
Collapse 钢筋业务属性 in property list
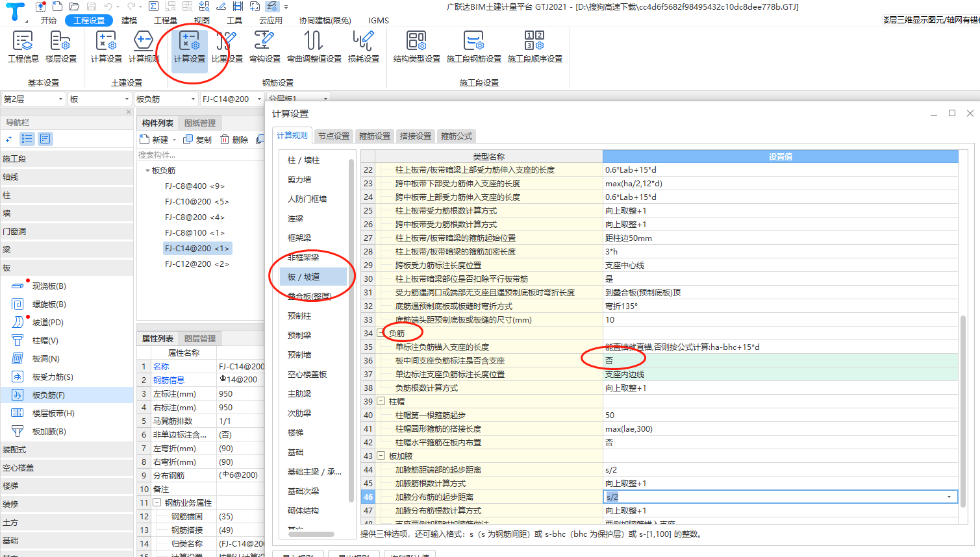tap(157, 502)
